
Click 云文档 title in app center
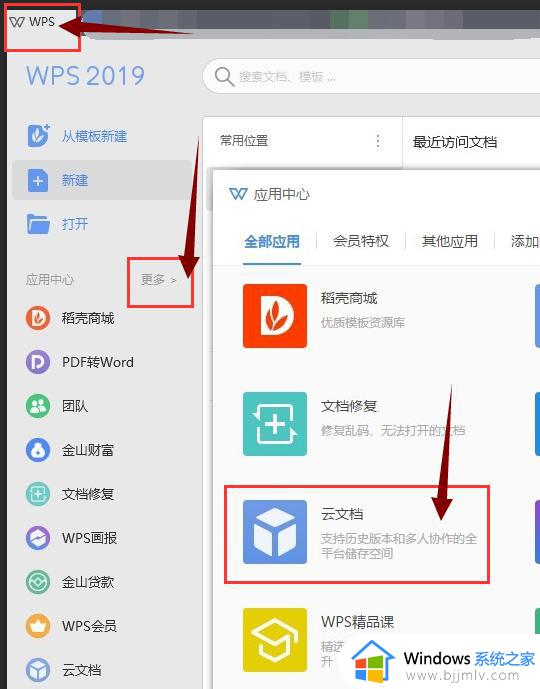(342, 514)
